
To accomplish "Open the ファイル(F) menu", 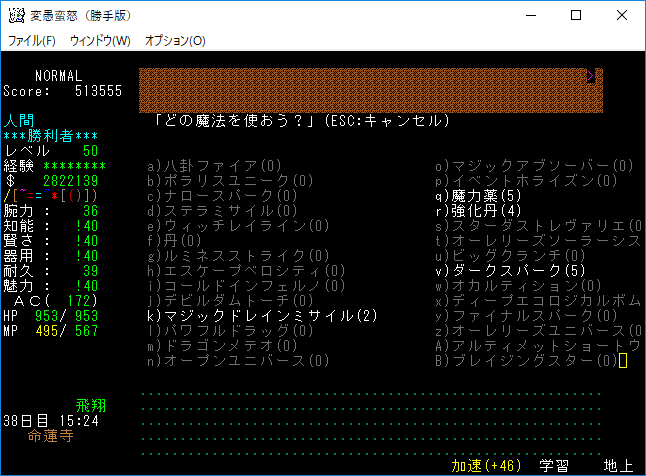I will point(32,41).
